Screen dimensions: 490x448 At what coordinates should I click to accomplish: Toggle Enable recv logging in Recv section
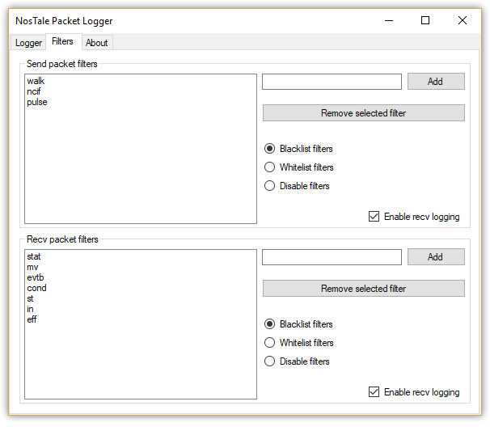coord(414,392)
